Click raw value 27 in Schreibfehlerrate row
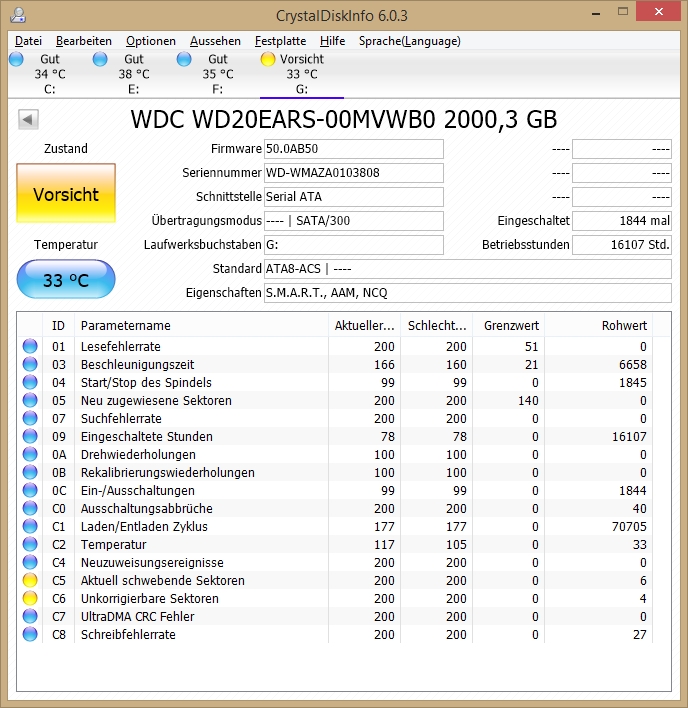The width and height of the screenshot is (688, 708). click(640, 634)
